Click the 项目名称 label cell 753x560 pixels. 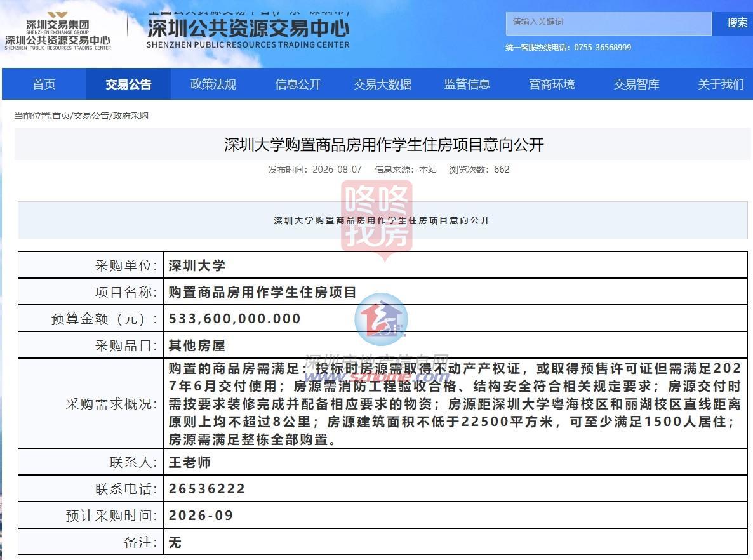pyautogui.click(x=91, y=291)
